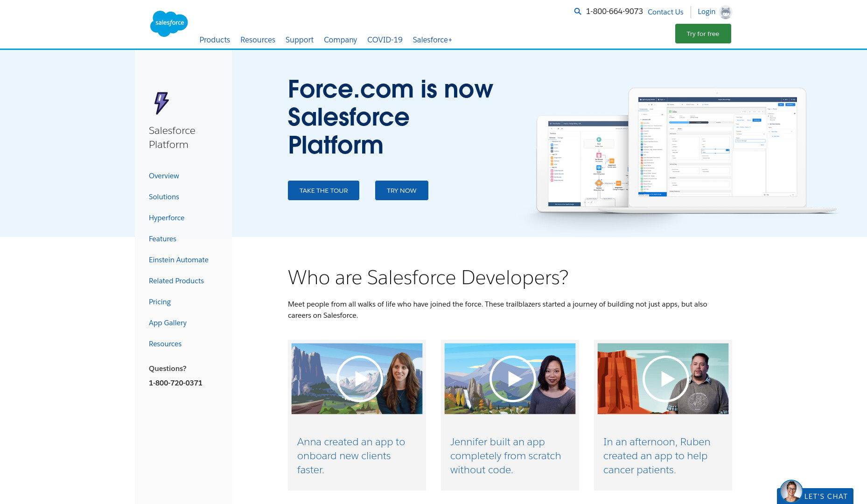Click the Astro avatar icon beside Login
This screenshot has height=504, width=867.
(726, 12)
